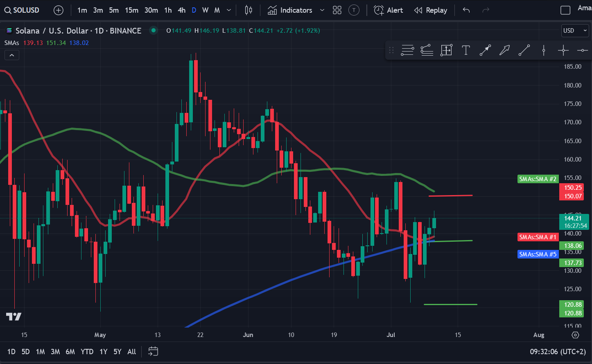Set date range to 3M

(x=55, y=351)
